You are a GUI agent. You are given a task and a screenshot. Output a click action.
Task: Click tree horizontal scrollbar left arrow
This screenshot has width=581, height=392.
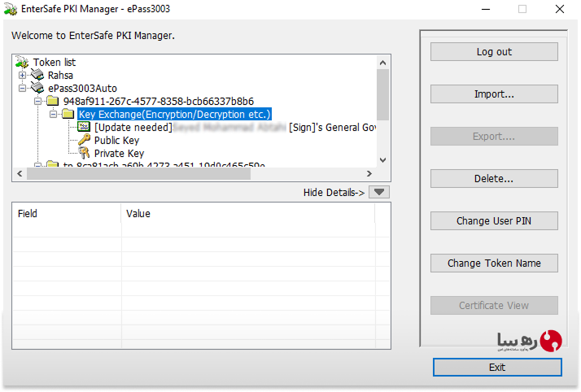[20, 173]
